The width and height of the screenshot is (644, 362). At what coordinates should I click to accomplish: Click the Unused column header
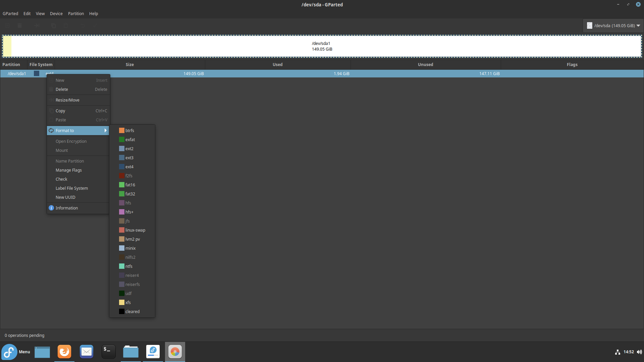coord(426,65)
